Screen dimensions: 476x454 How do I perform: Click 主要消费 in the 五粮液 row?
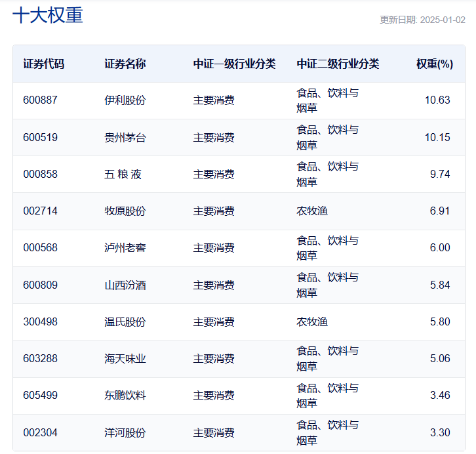pos(214,174)
